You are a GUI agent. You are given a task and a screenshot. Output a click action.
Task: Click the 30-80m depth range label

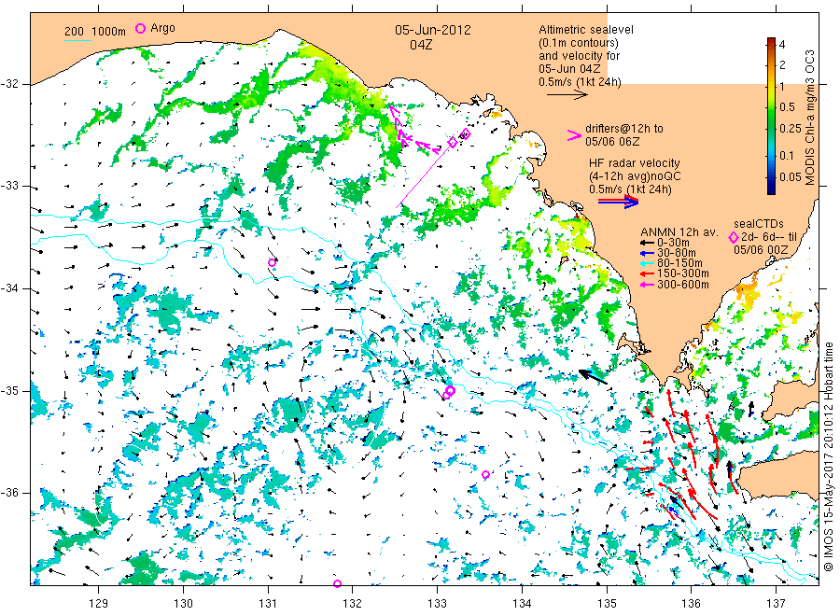click(676, 253)
